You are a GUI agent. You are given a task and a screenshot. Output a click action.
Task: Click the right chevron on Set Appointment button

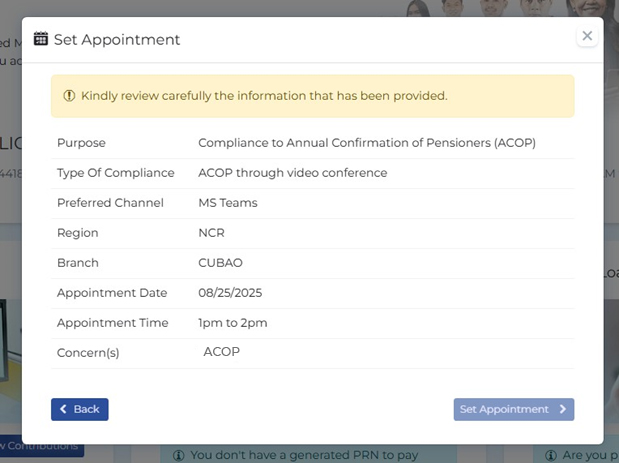click(x=563, y=409)
